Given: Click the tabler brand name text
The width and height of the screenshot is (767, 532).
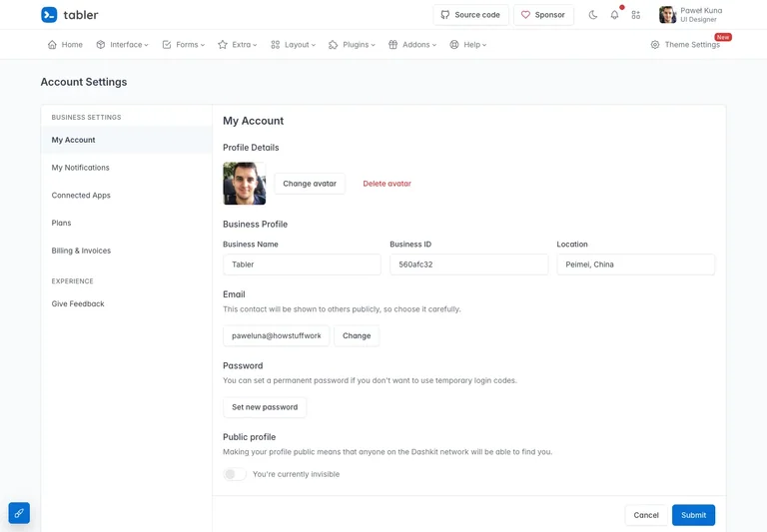Looking at the screenshot, I should pos(81,15).
